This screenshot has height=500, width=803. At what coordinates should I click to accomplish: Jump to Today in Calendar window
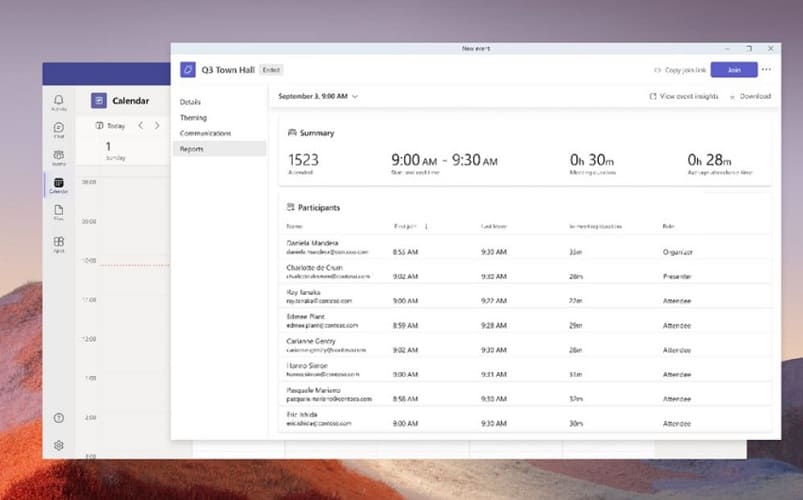[110, 126]
